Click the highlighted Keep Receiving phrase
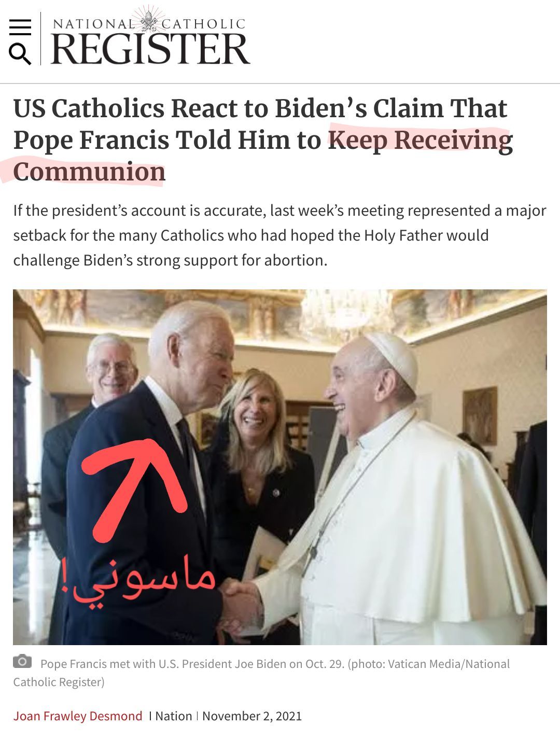 click(x=421, y=140)
